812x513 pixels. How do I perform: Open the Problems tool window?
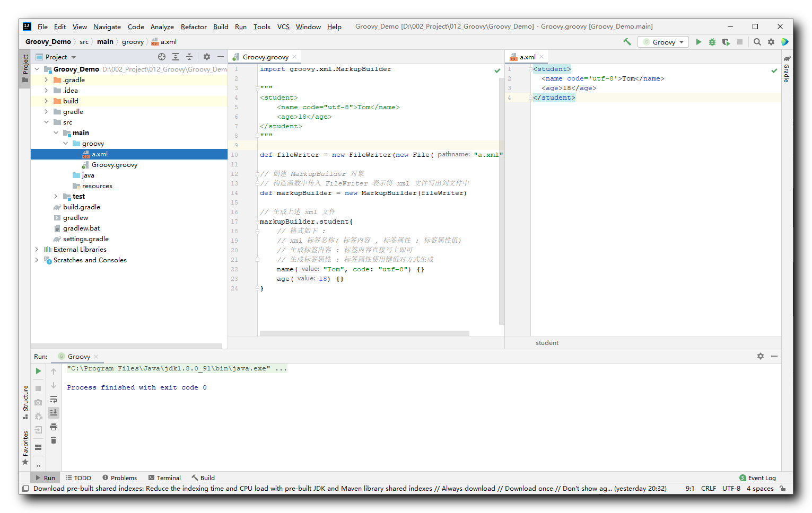(119, 478)
